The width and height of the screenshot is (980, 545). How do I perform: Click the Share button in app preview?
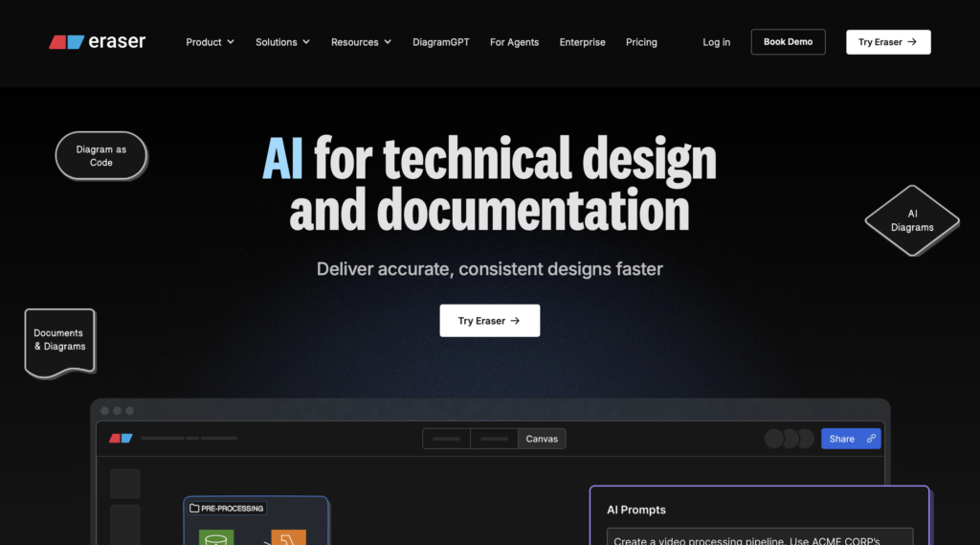[x=851, y=439]
